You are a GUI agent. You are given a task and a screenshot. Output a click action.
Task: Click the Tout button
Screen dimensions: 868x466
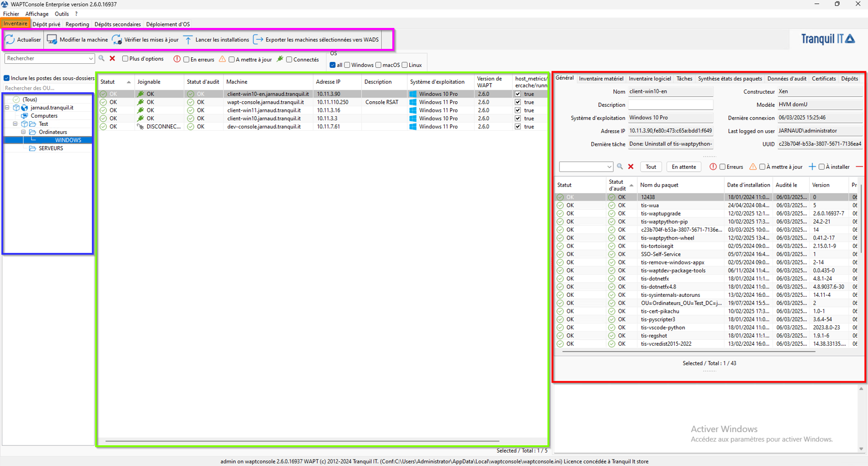point(651,167)
